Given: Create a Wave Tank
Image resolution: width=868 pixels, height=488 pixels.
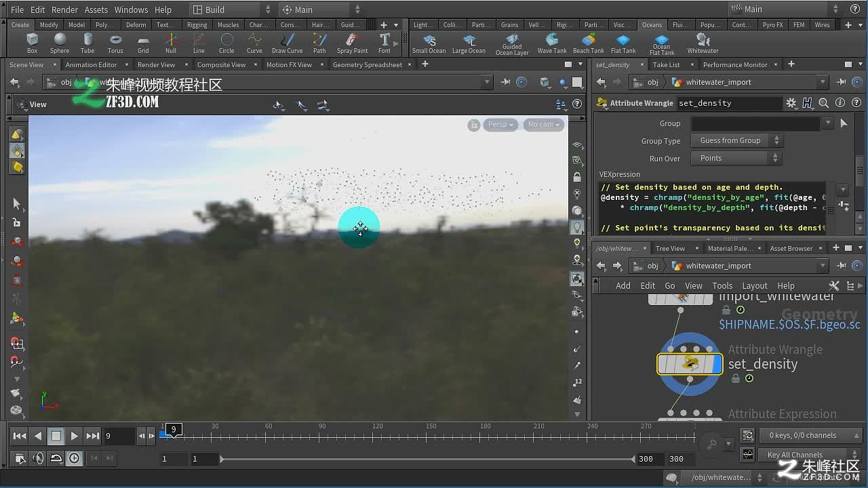Looking at the screenshot, I should 552,44.
